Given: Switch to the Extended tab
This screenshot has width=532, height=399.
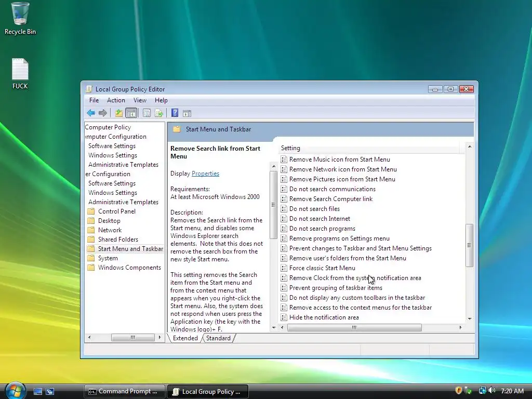Looking at the screenshot, I should [185, 338].
